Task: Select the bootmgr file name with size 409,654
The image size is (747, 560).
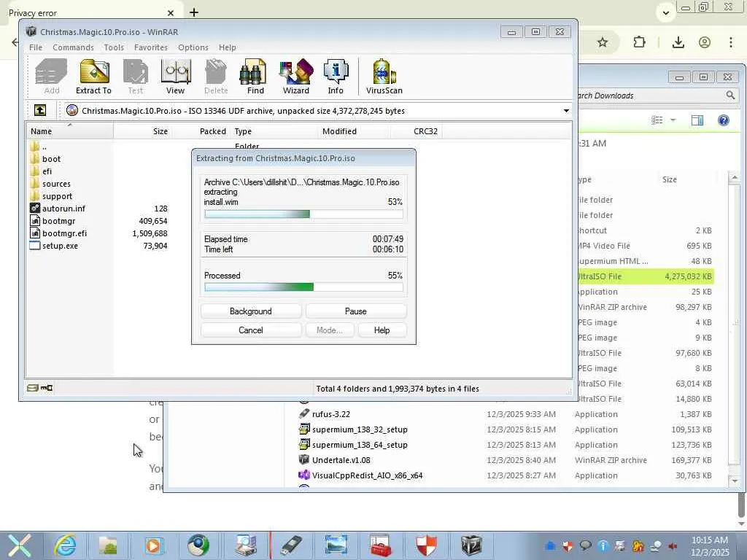Action: (58, 220)
